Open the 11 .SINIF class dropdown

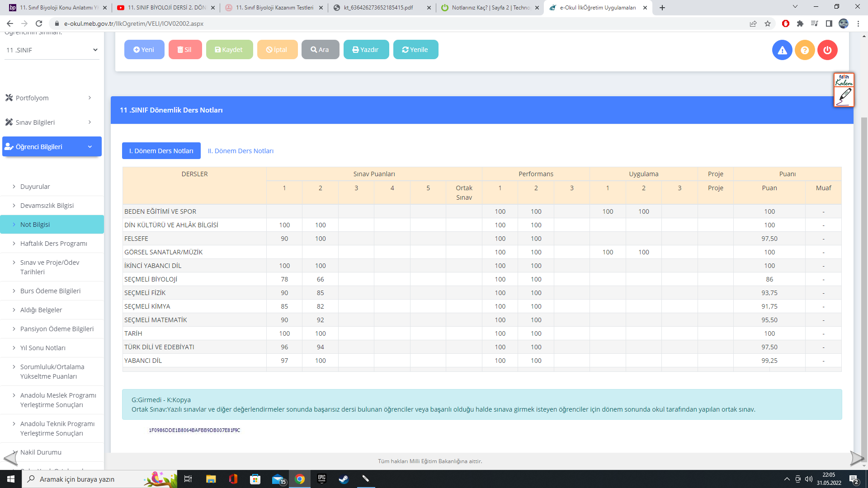point(52,50)
